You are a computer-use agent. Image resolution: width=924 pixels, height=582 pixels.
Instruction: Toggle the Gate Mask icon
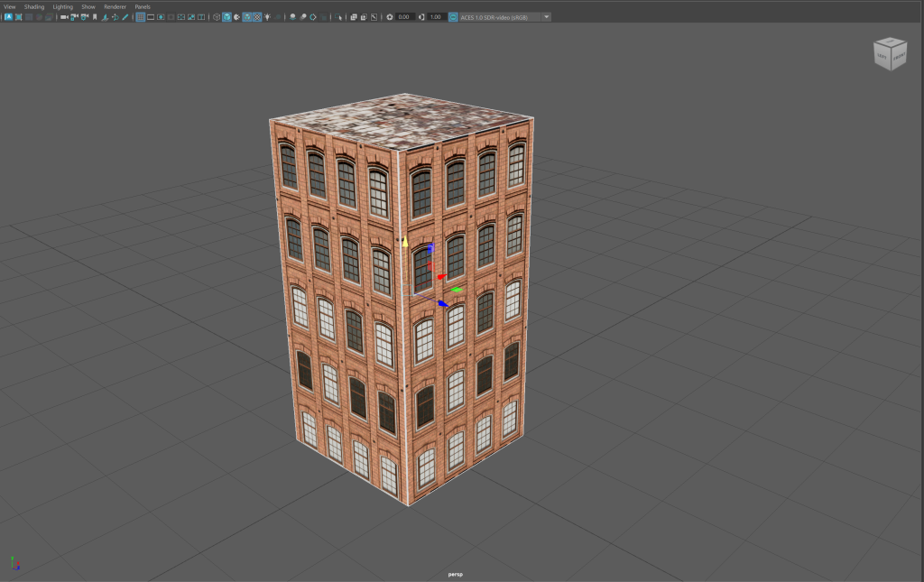point(171,17)
